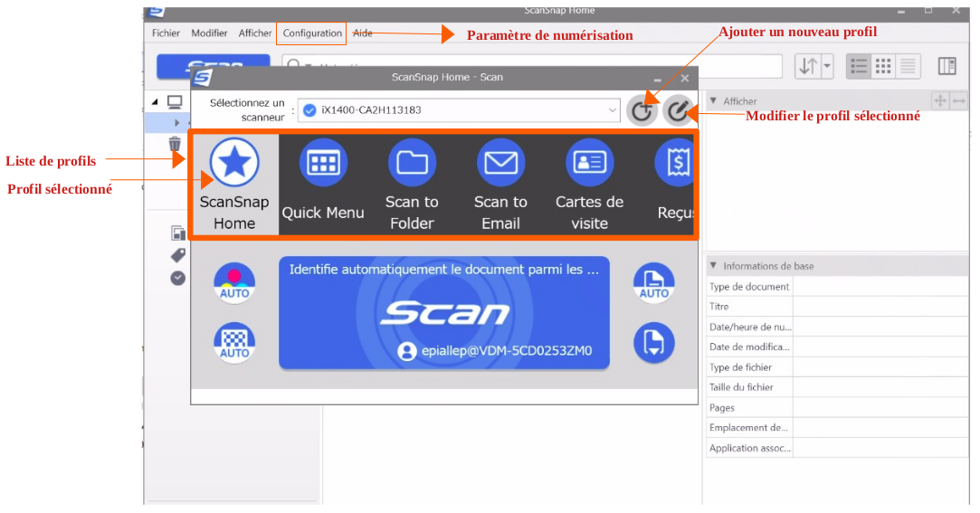Click the AUTO image quality icon
Viewport: 980px width, 513px height.
pyautogui.click(x=234, y=342)
